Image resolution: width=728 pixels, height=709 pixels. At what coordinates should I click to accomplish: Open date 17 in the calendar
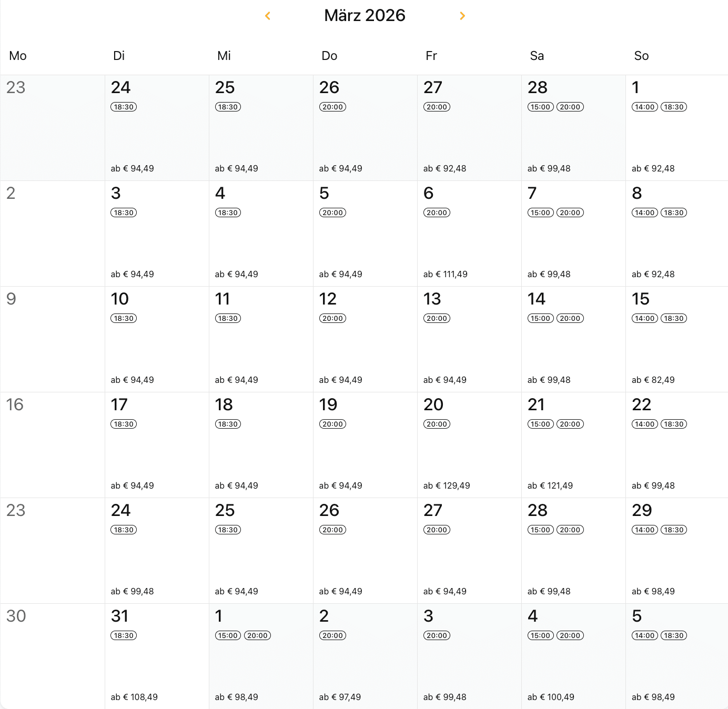(119, 404)
